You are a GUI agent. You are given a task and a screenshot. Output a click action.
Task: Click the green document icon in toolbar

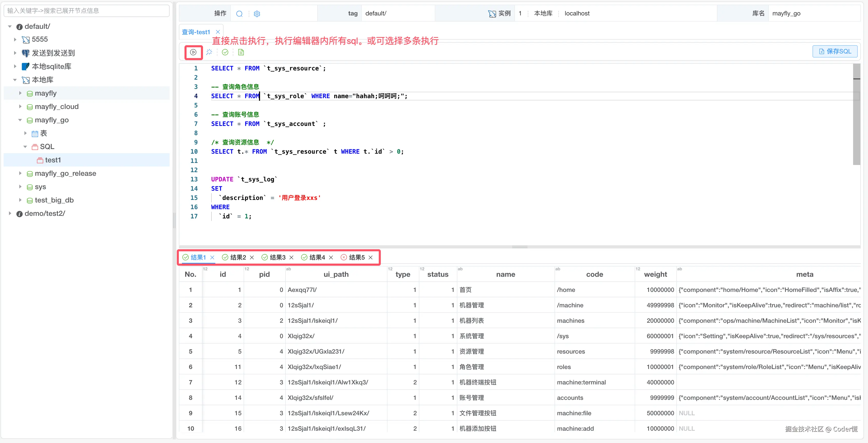(241, 52)
